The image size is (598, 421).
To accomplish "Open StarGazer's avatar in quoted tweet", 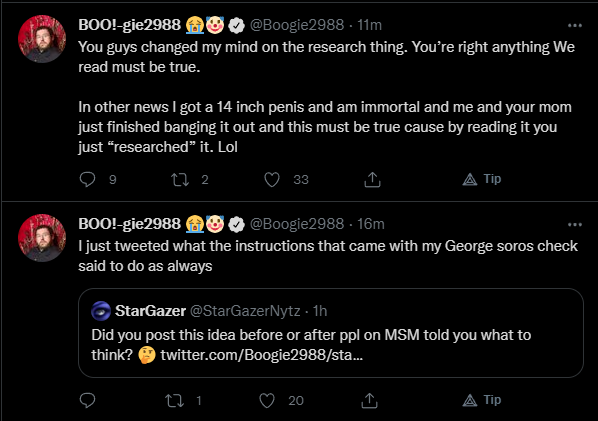I will pyautogui.click(x=101, y=311).
